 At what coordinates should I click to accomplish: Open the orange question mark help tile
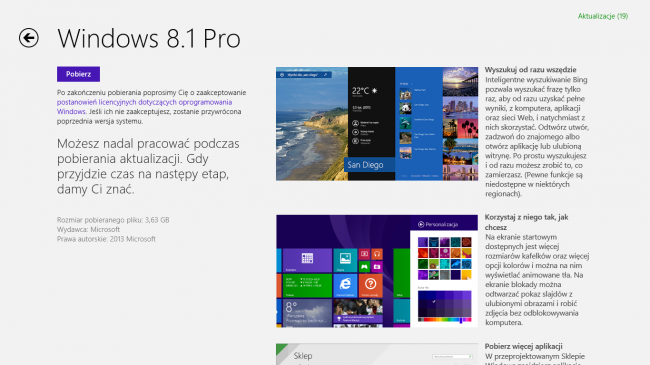click(370, 285)
